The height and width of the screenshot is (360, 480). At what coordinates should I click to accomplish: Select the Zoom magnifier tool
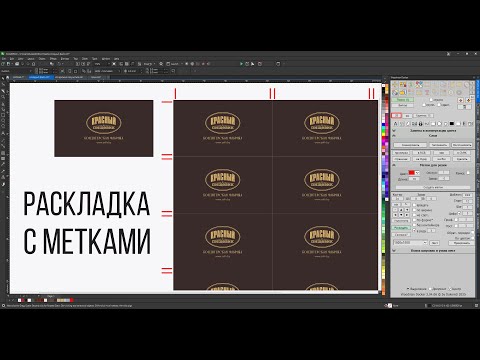[3, 97]
